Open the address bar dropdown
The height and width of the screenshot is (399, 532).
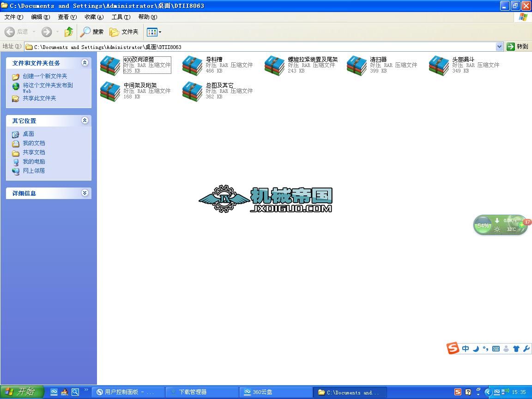[x=500, y=46]
